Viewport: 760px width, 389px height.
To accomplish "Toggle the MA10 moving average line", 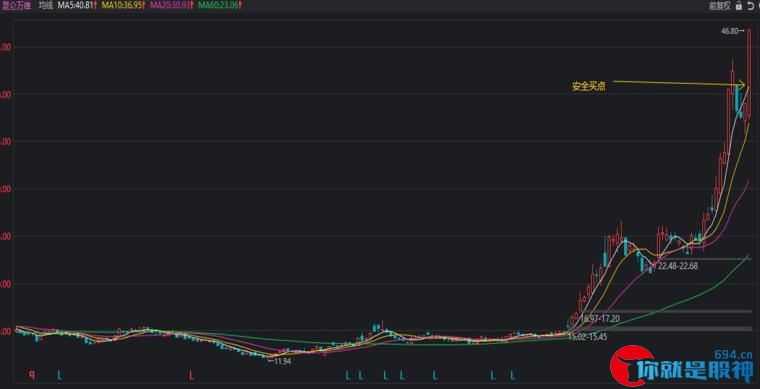I will click(124, 6).
